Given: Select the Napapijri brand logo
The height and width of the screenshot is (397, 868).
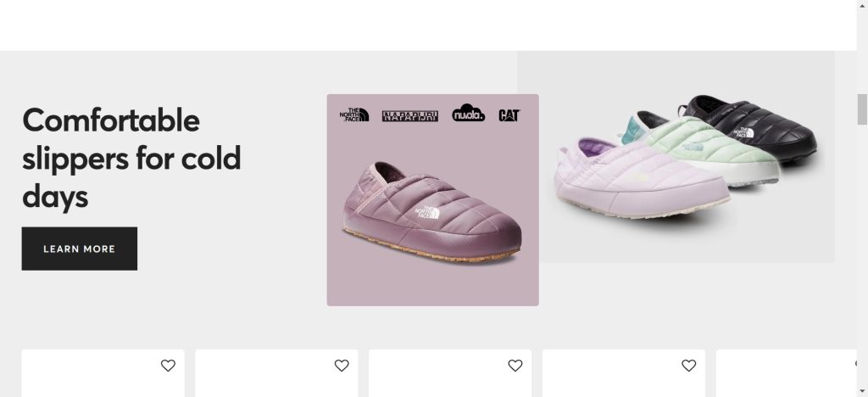Looking at the screenshot, I should pyautogui.click(x=410, y=115).
